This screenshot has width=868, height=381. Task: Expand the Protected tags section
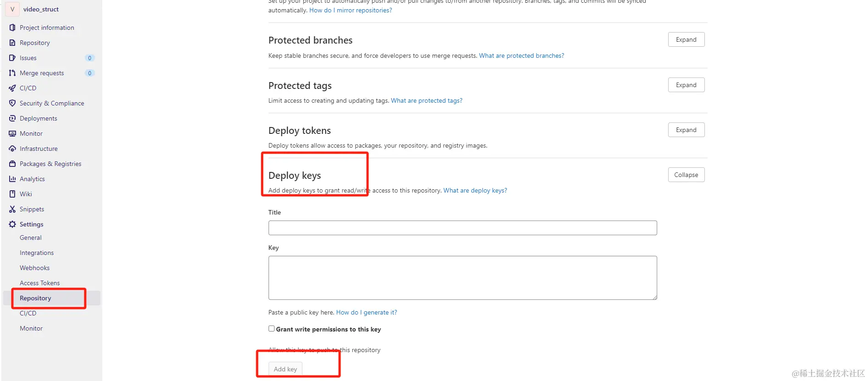coord(686,85)
